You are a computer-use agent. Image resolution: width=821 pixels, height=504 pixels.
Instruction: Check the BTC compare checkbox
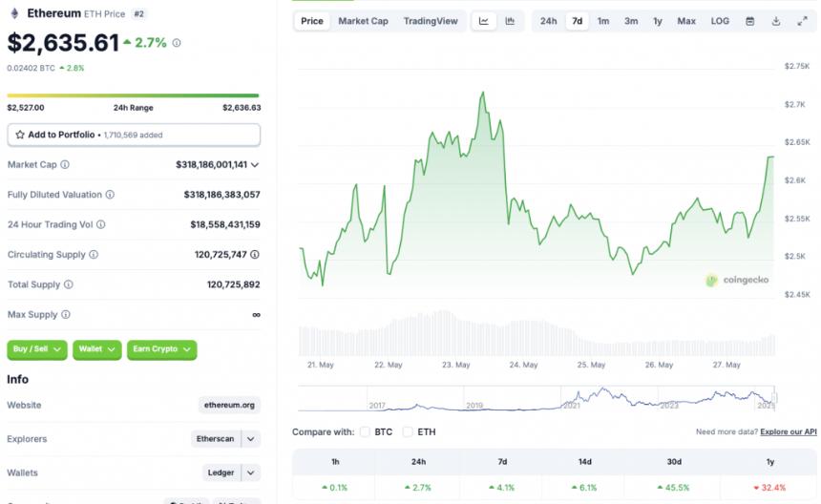click(x=365, y=432)
